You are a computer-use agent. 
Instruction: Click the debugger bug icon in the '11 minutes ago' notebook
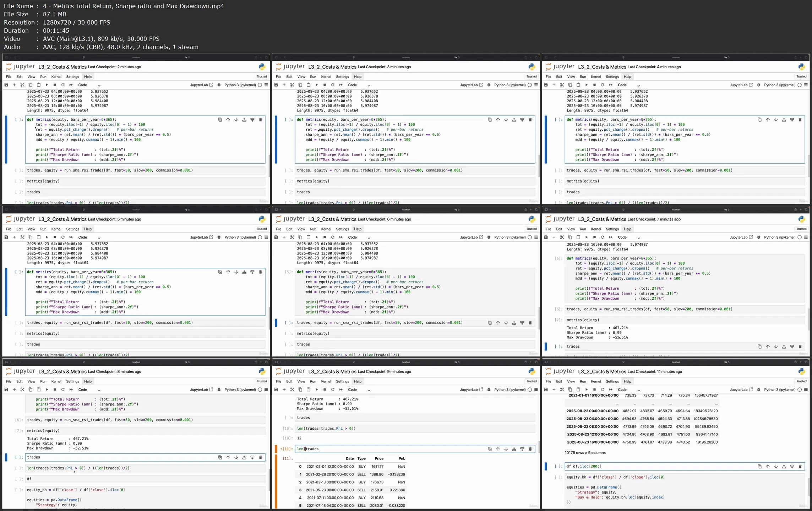pos(759,390)
